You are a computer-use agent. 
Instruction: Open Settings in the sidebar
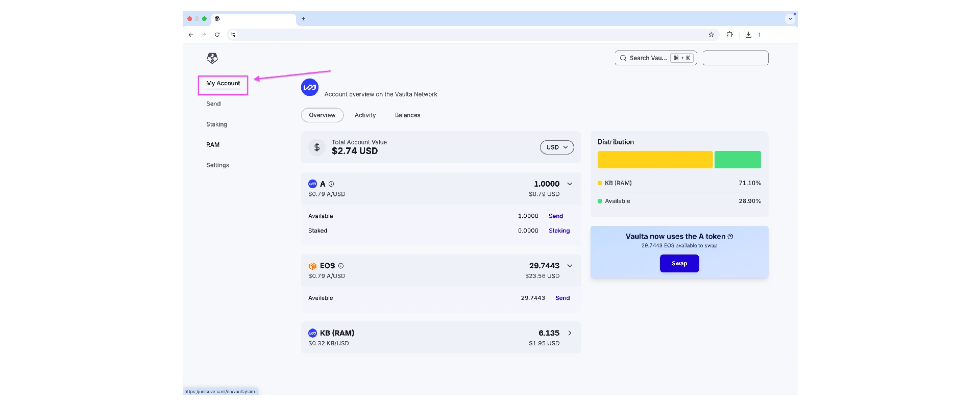tap(217, 165)
